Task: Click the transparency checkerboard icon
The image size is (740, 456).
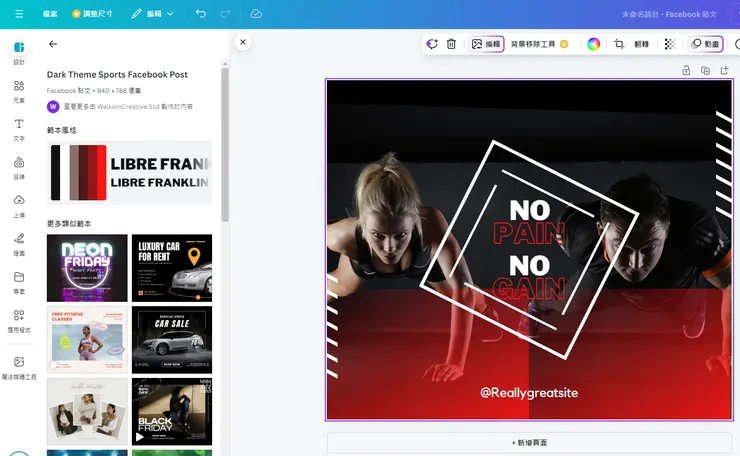Action: 670,44
